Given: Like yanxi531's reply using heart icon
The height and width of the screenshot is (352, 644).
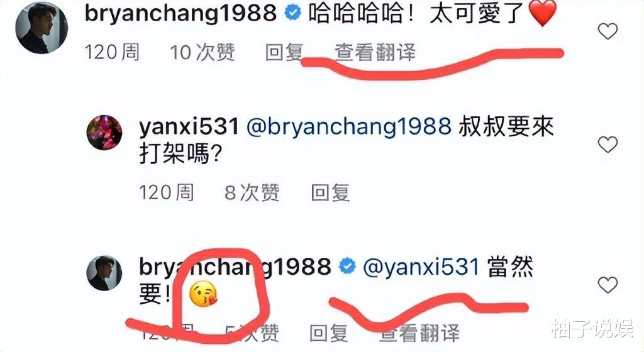Looking at the screenshot, I should tap(608, 145).
